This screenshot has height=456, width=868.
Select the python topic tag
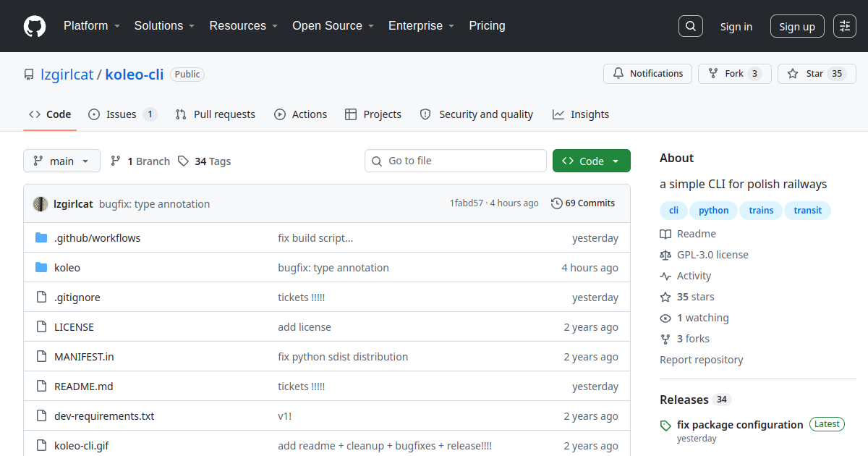(714, 211)
